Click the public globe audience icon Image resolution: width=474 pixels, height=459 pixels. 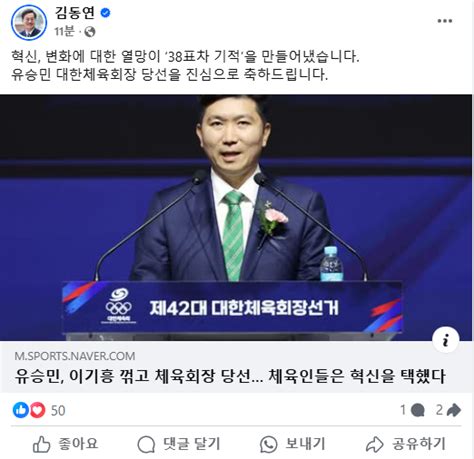coord(90,32)
